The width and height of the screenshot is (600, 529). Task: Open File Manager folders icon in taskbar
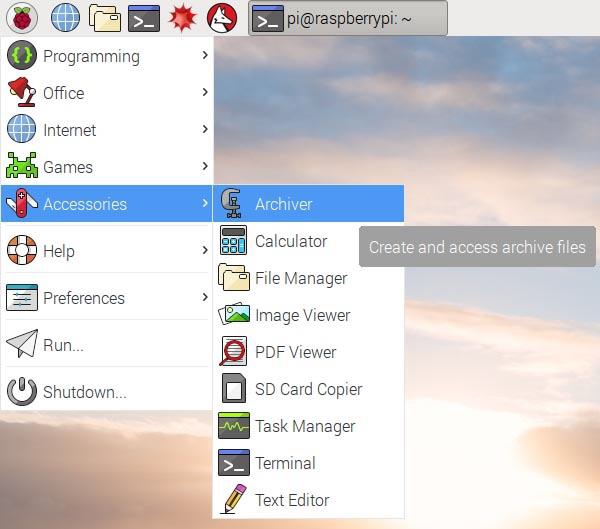(x=105, y=18)
